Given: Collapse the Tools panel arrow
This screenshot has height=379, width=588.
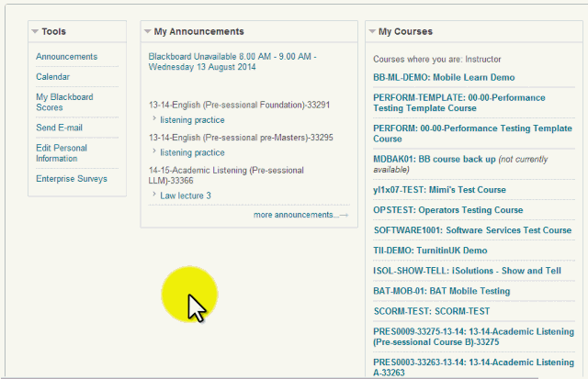Looking at the screenshot, I should click(x=35, y=31).
